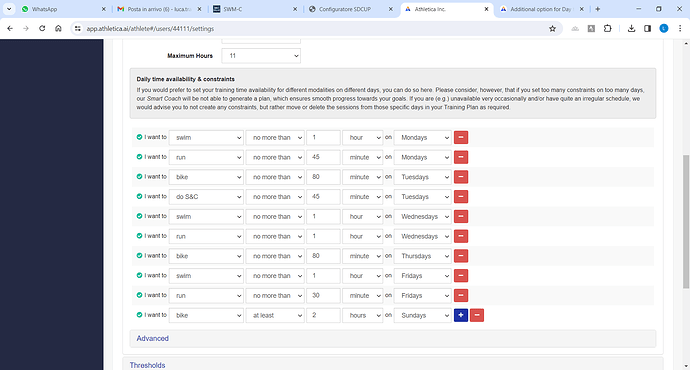Remove the bike on Sundays constraint
Screen dimensions: 690x370
point(477,315)
